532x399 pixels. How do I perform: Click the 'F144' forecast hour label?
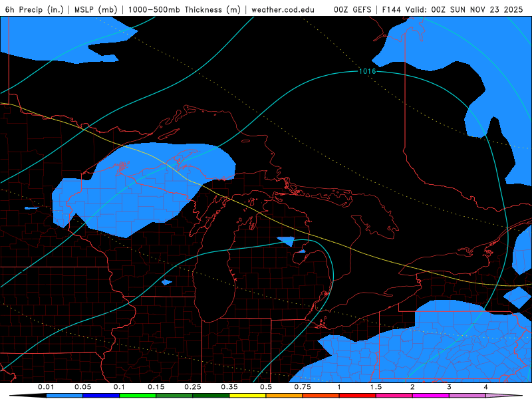coord(392,9)
